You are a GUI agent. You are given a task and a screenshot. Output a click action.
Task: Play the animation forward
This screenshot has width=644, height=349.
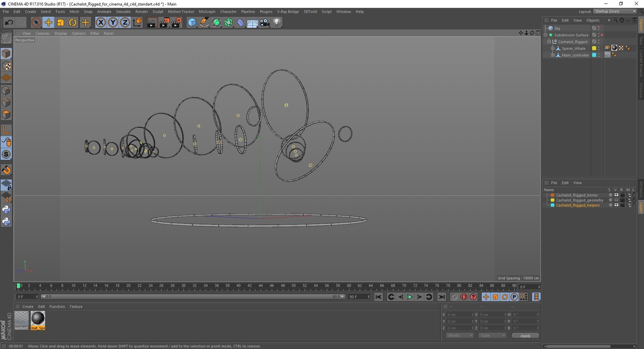click(410, 297)
